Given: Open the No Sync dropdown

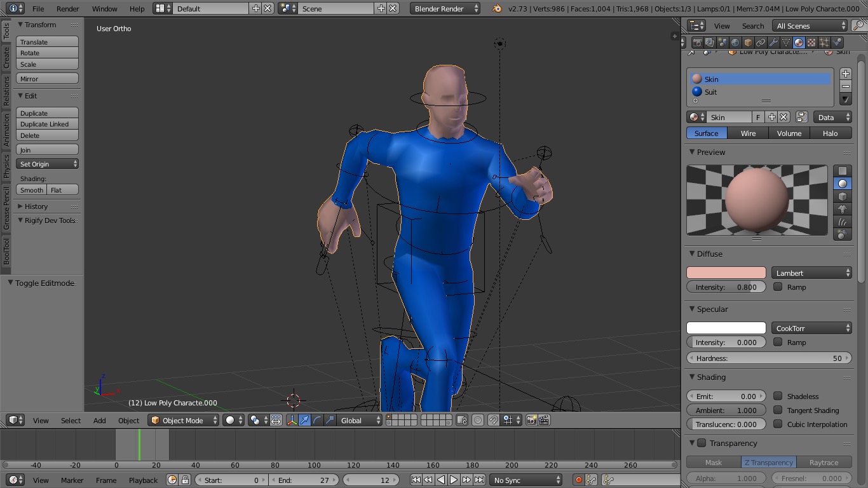Looking at the screenshot, I should click(x=527, y=480).
